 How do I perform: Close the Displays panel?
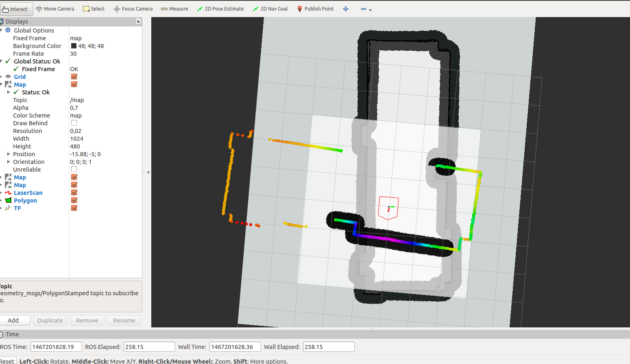[138, 22]
